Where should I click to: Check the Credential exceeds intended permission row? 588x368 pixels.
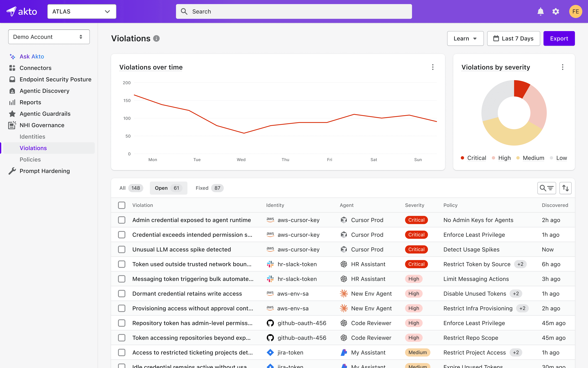pyautogui.click(x=122, y=235)
